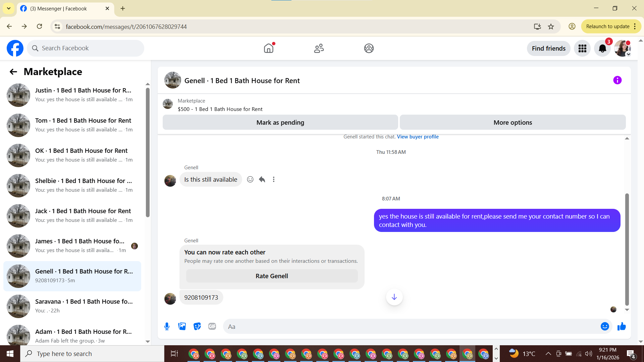The image size is (644, 362).
Task: Attach a photo using the image icon
Action: 182,326
